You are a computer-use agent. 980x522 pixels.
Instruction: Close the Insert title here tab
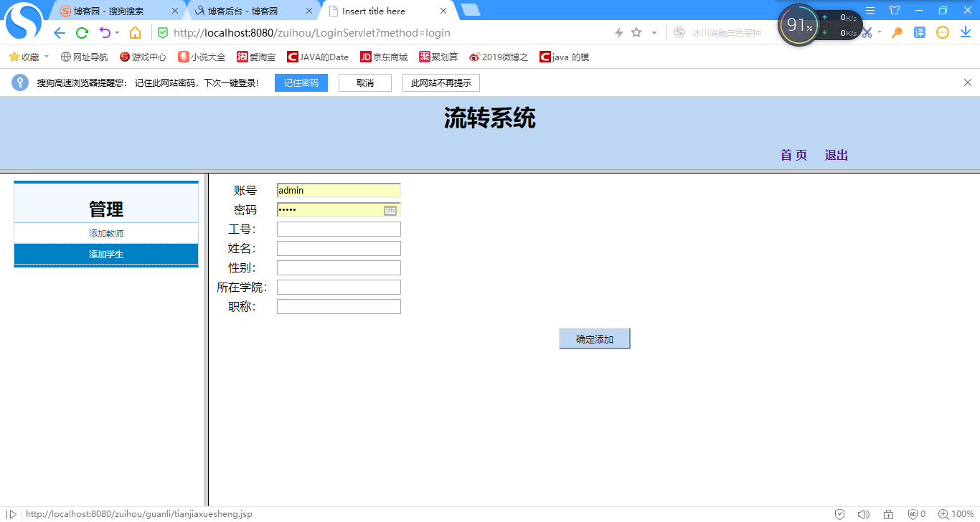pos(443,11)
